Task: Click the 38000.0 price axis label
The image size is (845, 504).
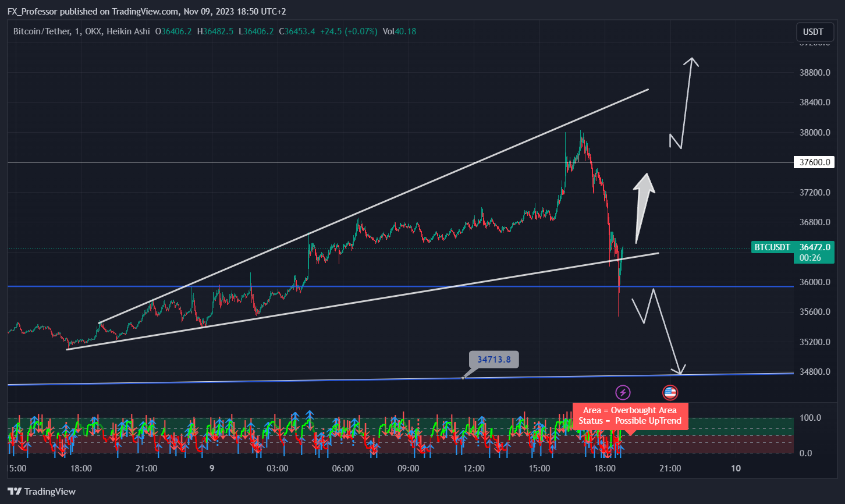Action: [x=814, y=133]
